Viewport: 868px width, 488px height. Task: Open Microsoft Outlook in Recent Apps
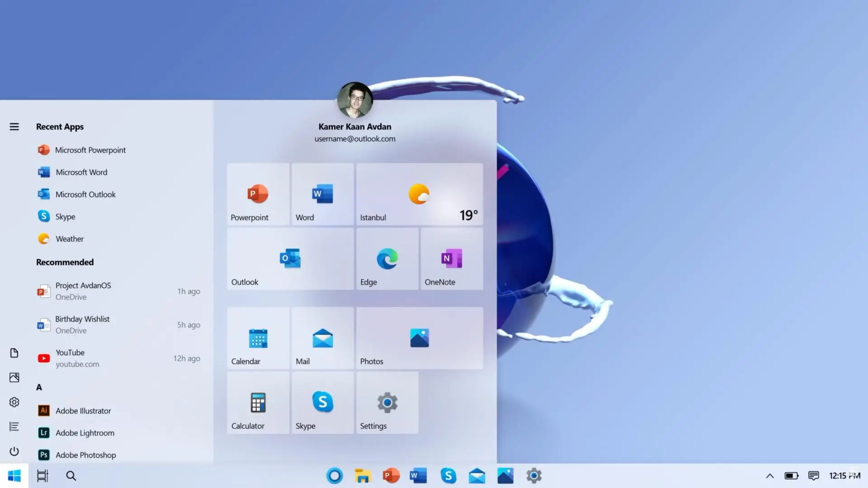tap(77, 194)
